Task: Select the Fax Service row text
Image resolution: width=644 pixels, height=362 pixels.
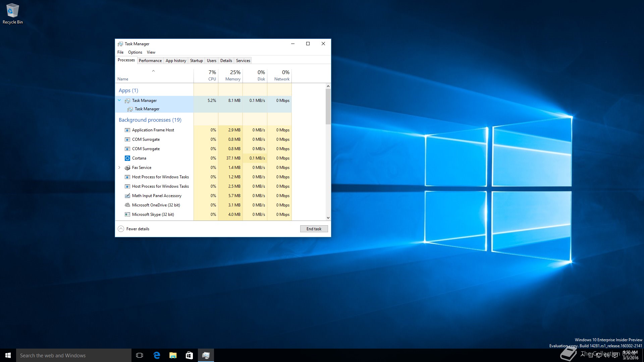Action: click(x=142, y=168)
